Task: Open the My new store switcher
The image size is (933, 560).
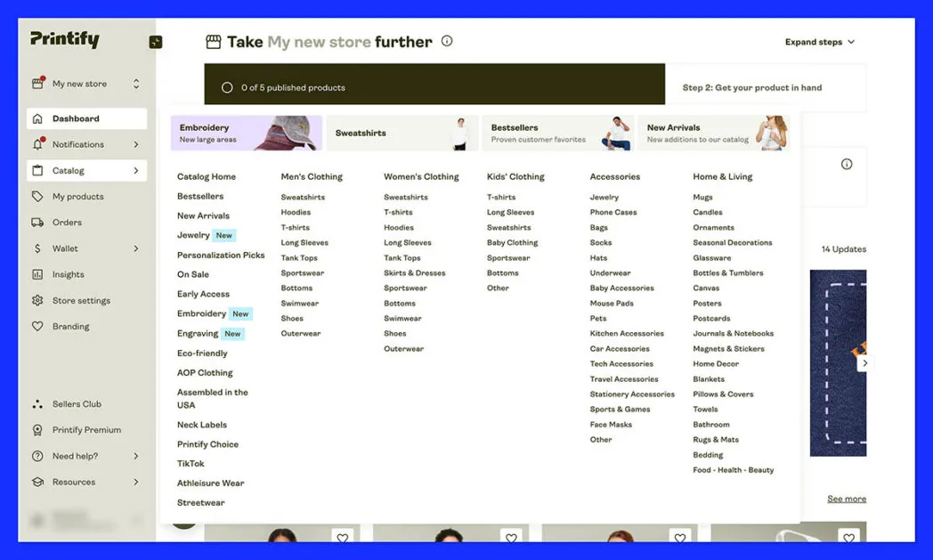Action: point(86,84)
